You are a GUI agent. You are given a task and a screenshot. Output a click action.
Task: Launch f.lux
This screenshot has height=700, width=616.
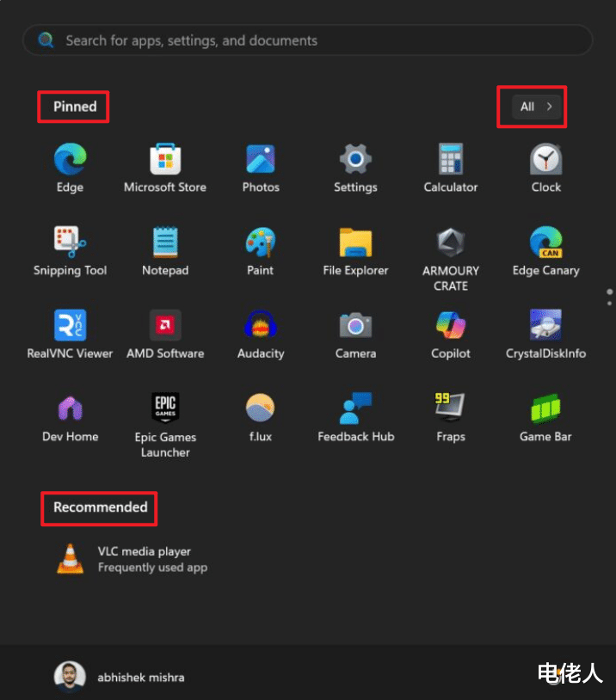click(261, 417)
